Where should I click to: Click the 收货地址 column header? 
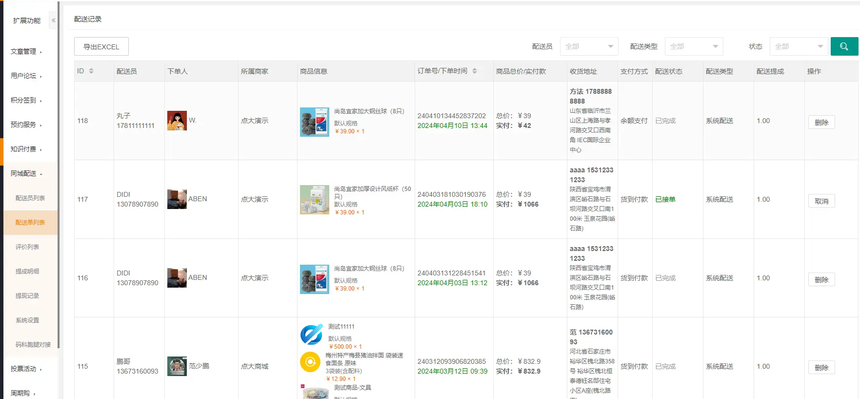click(x=583, y=71)
